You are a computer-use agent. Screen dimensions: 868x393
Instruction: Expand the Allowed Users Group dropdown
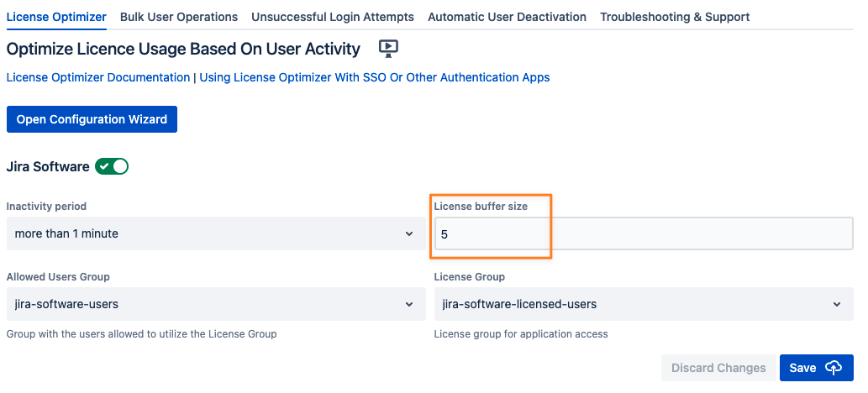coord(215,304)
